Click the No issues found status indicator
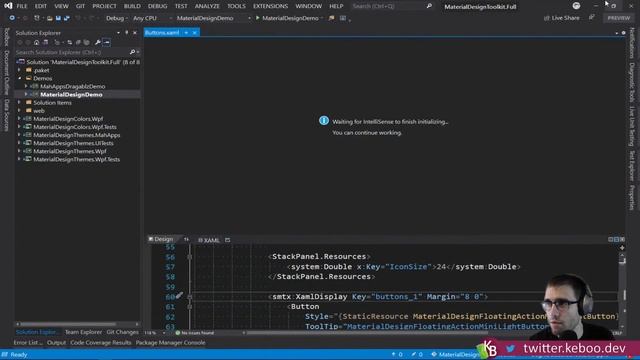Viewport: 640px width, 360px height. [195, 333]
